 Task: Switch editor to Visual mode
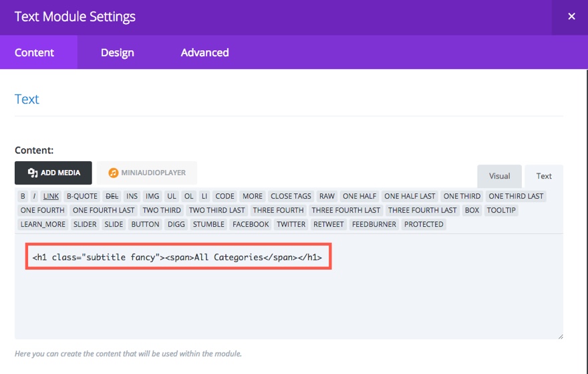[499, 176]
